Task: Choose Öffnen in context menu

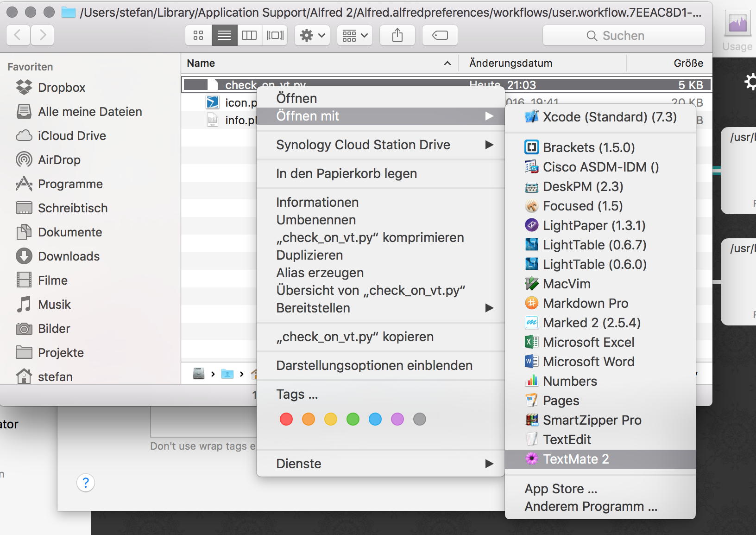Action: (x=380, y=98)
